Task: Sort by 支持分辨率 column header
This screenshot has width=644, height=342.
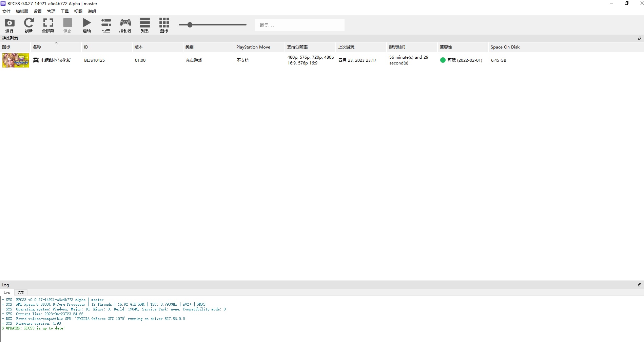Action: coord(310,47)
